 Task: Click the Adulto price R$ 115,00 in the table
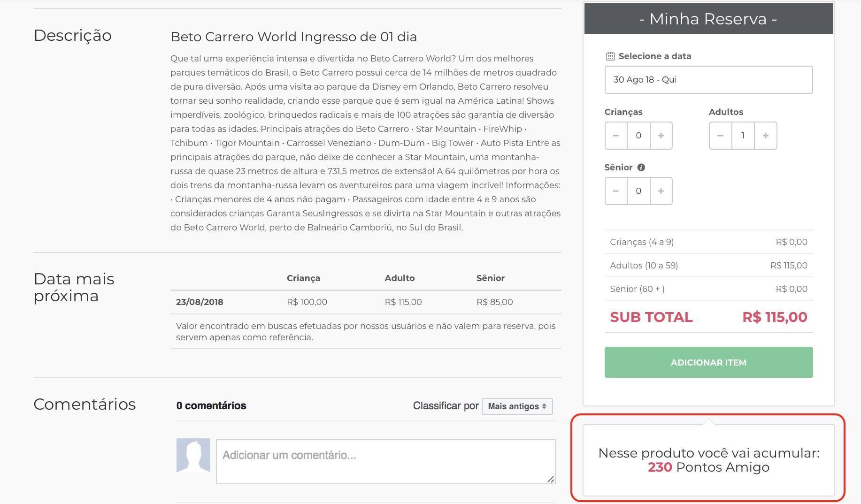(403, 302)
